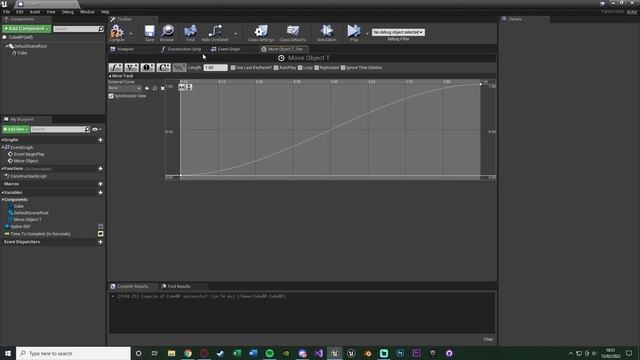
Task: Toggle the Replicated checkbox
Action: [x=317, y=68]
